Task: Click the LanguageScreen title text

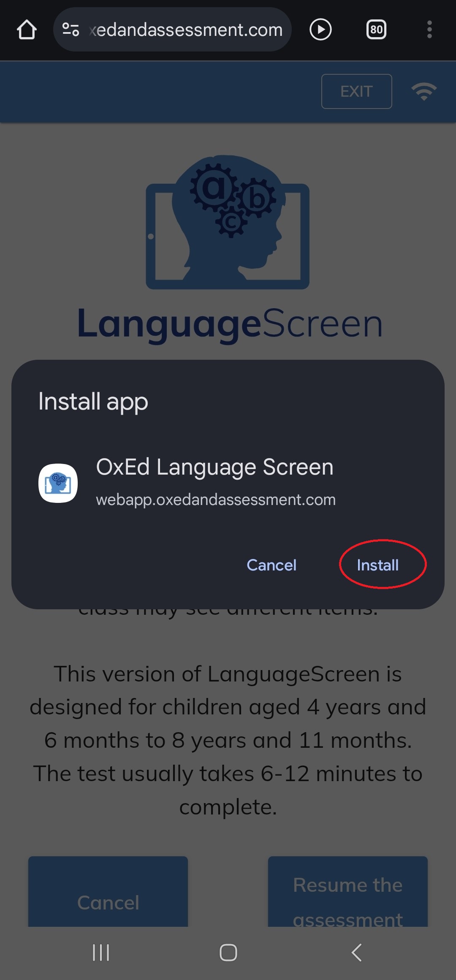Action: click(x=230, y=324)
